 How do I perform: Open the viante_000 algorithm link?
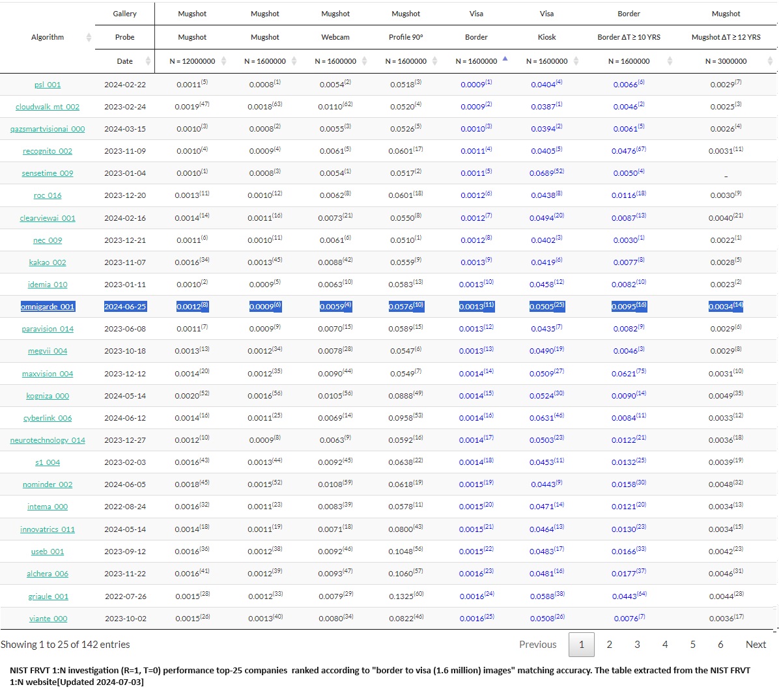coord(48,619)
